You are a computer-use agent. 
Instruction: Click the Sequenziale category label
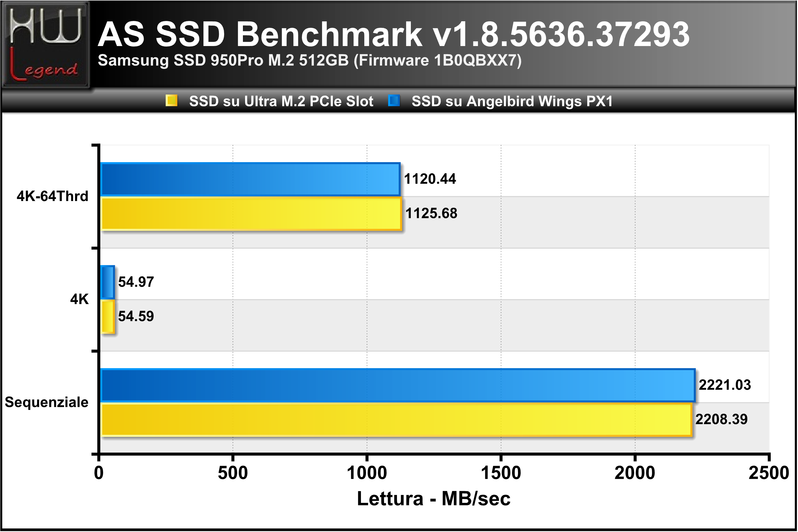click(x=47, y=402)
